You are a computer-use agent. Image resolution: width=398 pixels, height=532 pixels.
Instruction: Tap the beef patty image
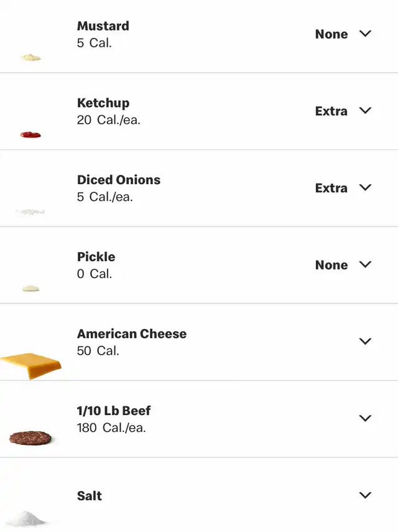(x=30, y=438)
